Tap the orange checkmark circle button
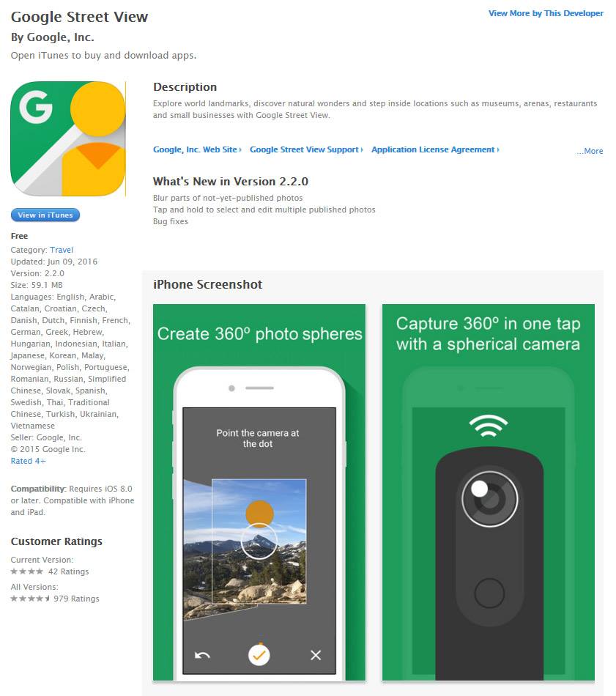The height and width of the screenshot is (696, 616). click(259, 655)
